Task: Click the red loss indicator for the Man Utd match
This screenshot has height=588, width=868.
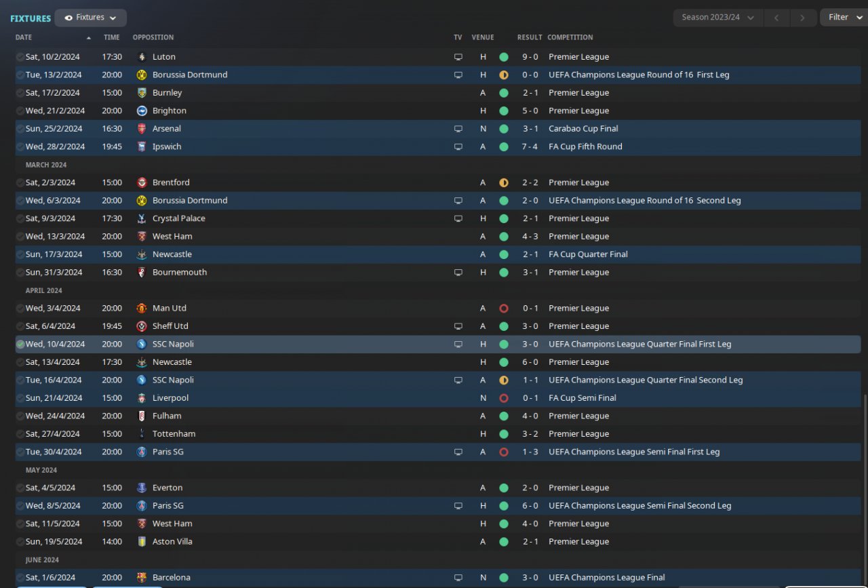Action: (503, 309)
